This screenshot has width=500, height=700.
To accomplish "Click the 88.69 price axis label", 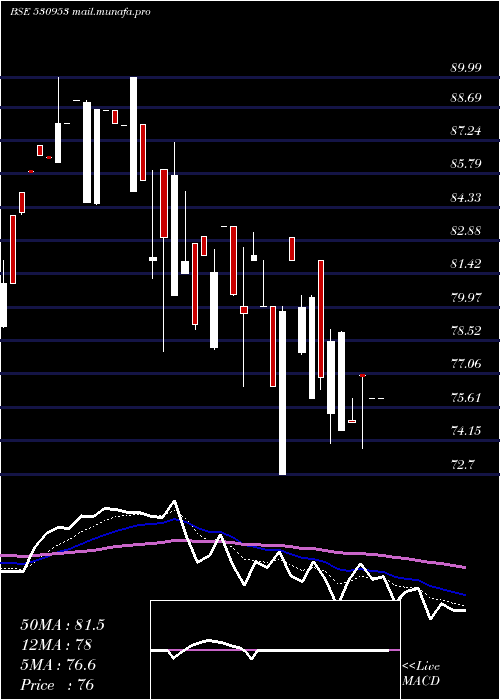I will click(466, 98).
